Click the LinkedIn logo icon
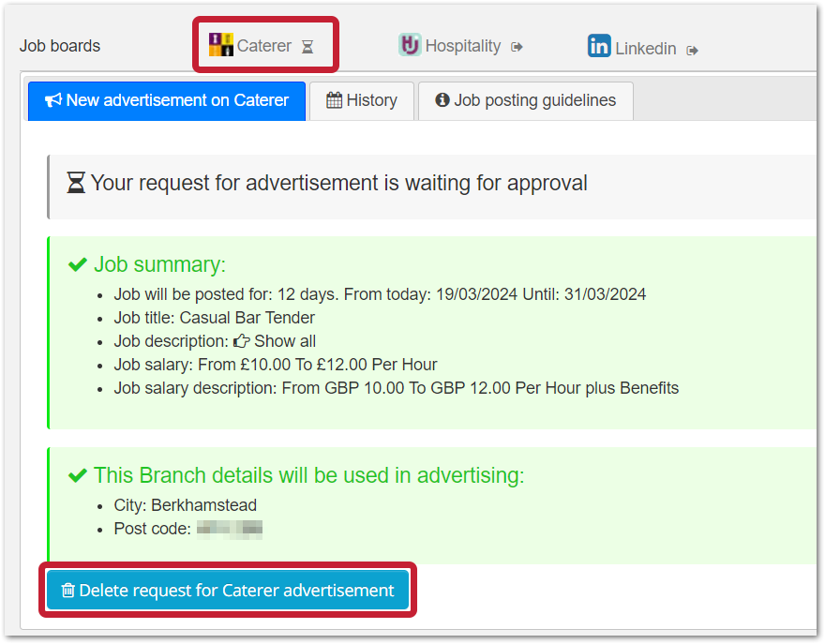825x644 pixels. [599, 46]
